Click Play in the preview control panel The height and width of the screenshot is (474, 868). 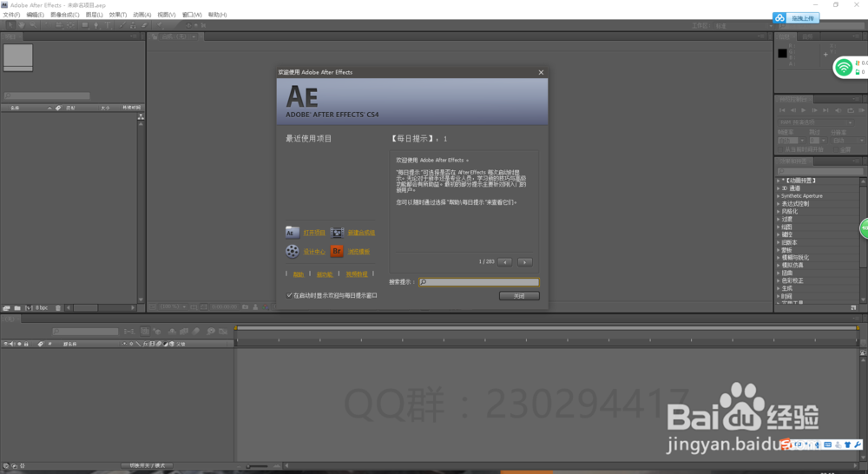803,110
